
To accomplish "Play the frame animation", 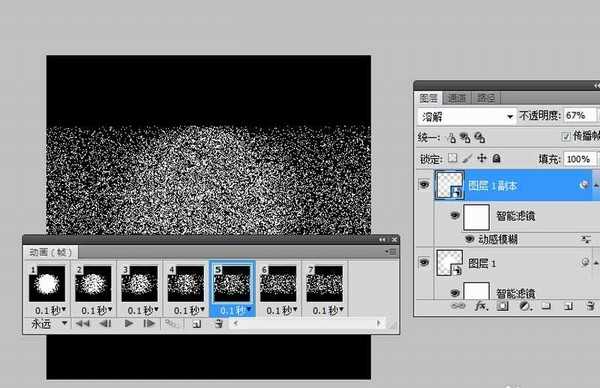I will 129,324.
